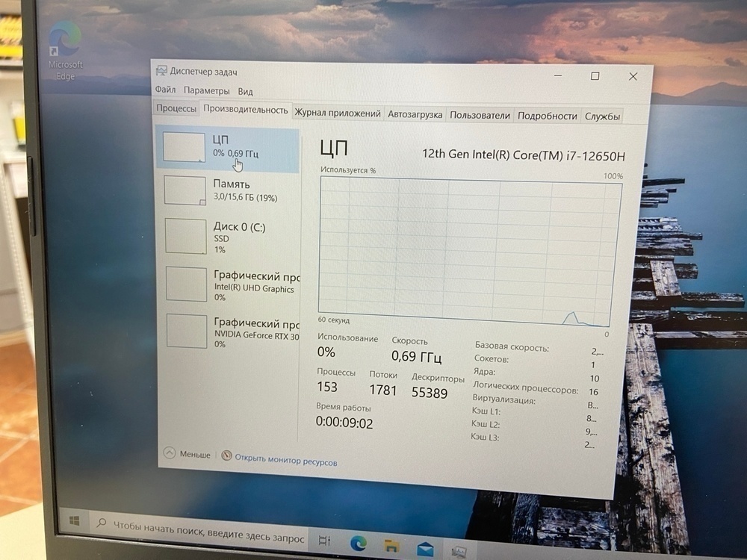This screenshot has width=747, height=560.
Task: Click the Ядра label
Action: tap(485, 371)
